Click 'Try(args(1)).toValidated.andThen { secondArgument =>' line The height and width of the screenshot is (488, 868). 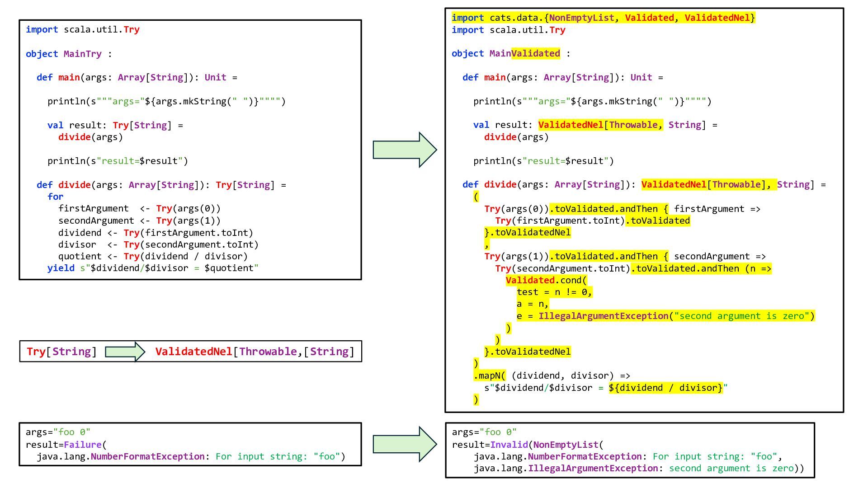pos(625,256)
